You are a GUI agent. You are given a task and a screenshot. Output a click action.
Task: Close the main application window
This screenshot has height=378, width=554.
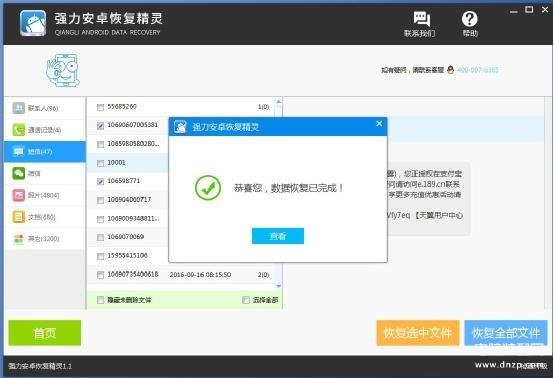coord(545,10)
